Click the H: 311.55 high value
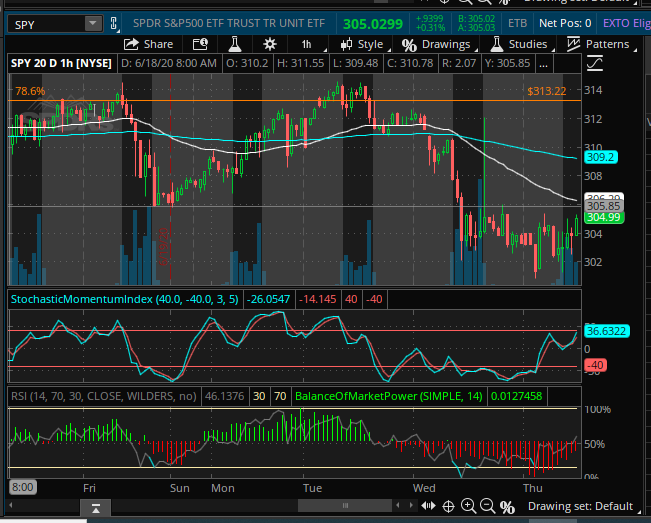Image resolution: width=651 pixels, height=523 pixels. click(301, 64)
